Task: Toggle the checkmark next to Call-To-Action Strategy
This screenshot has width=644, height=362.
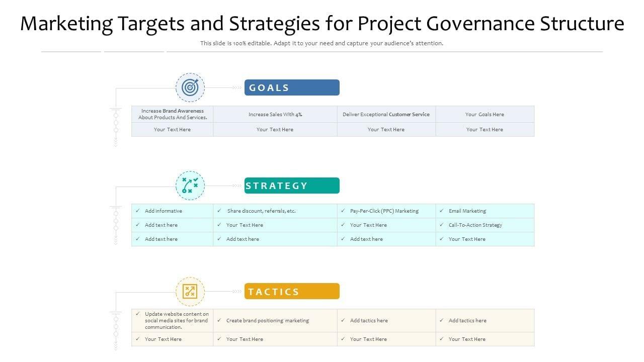Action: click(441, 225)
